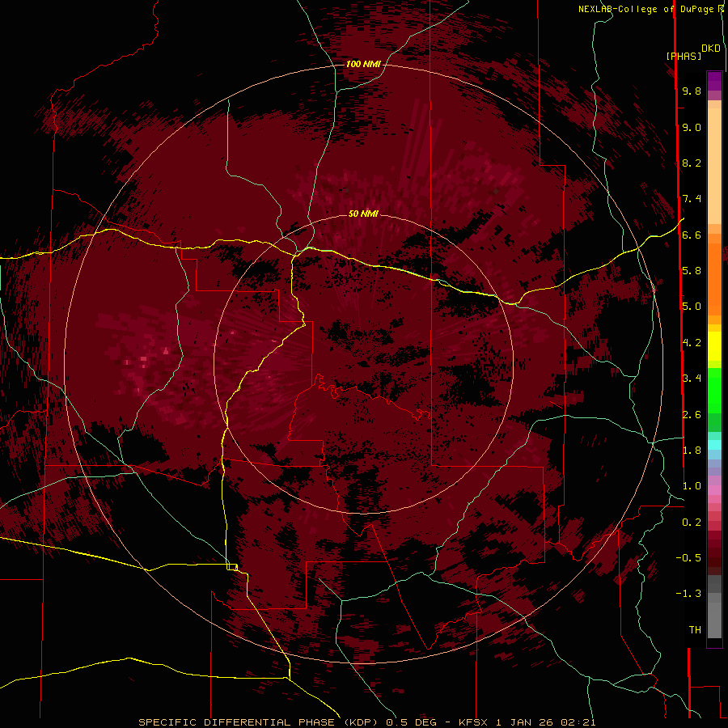Viewport: 728px width, 728px height.
Task: Select the 9.8 value on the scale
Action: coord(692,91)
